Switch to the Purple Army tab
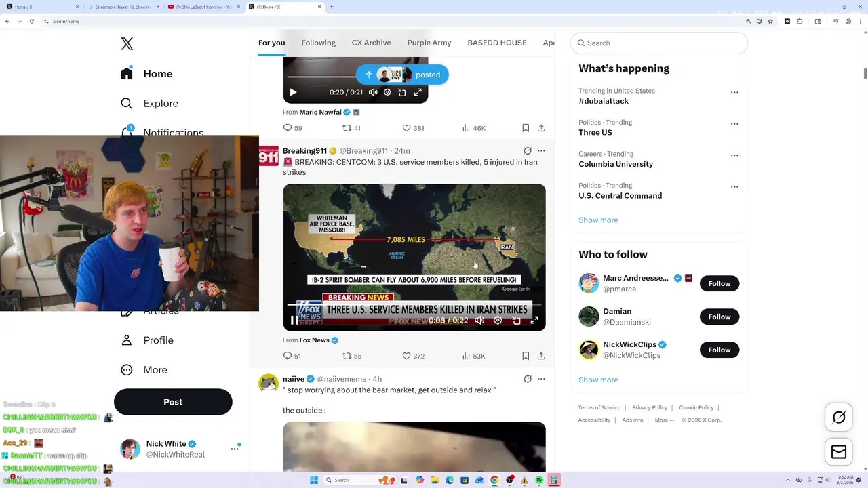The image size is (868, 488). pos(429,43)
